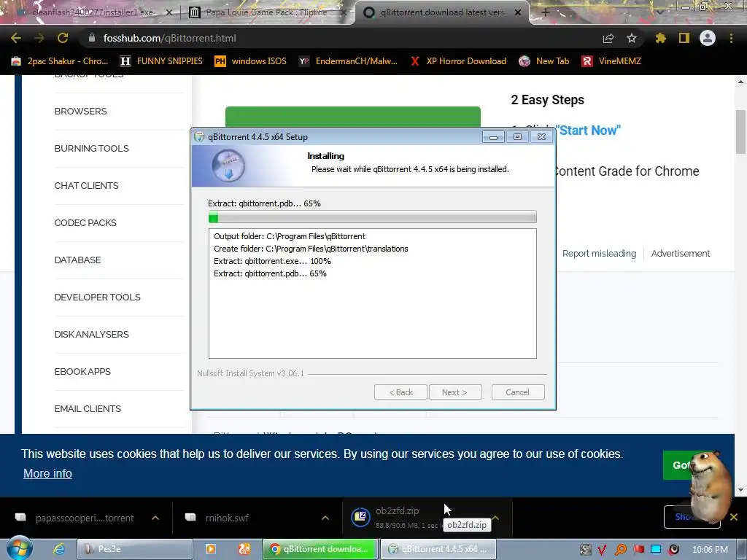
Task: Open the Chrome extensions puzzle icon
Action: point(661,38)
